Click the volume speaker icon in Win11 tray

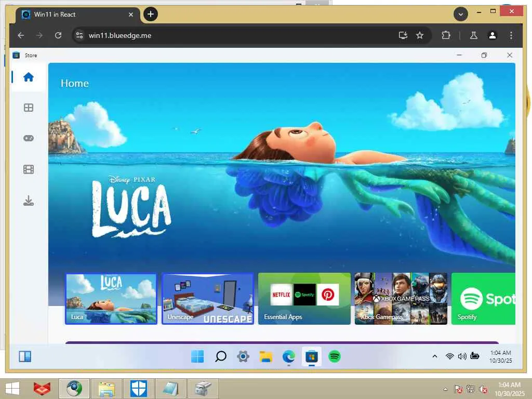tap(462, 356)
